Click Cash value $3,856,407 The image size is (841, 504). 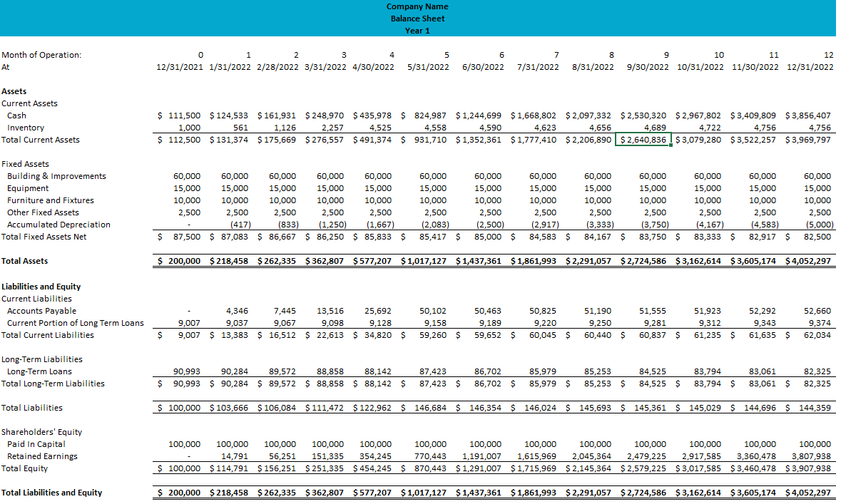click(x=807, y=115)
